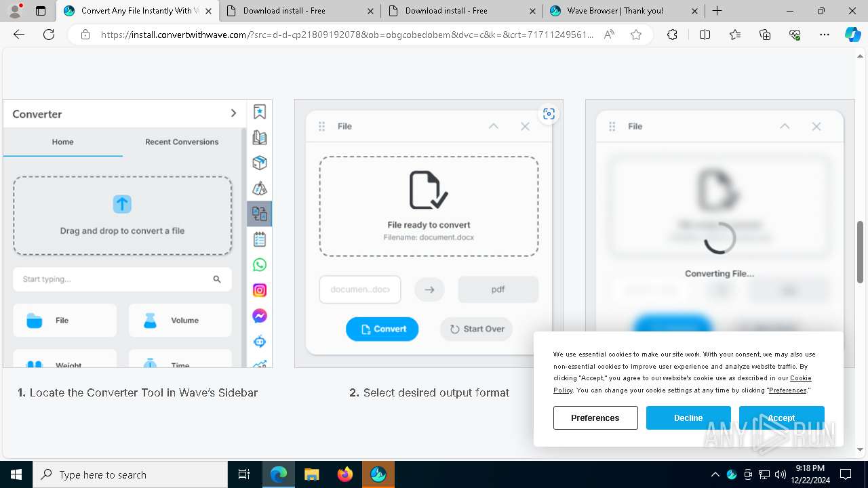Open the Windows Start menu
Image resolution: width=868 pixels, height=488 pixels.
tap(16, 474)
